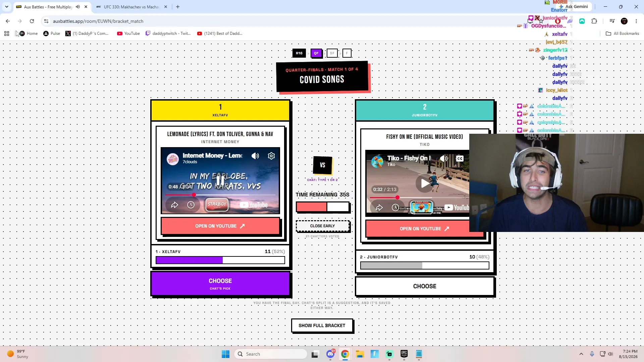Play the Fishy On Me video

[x=424, y=183]
